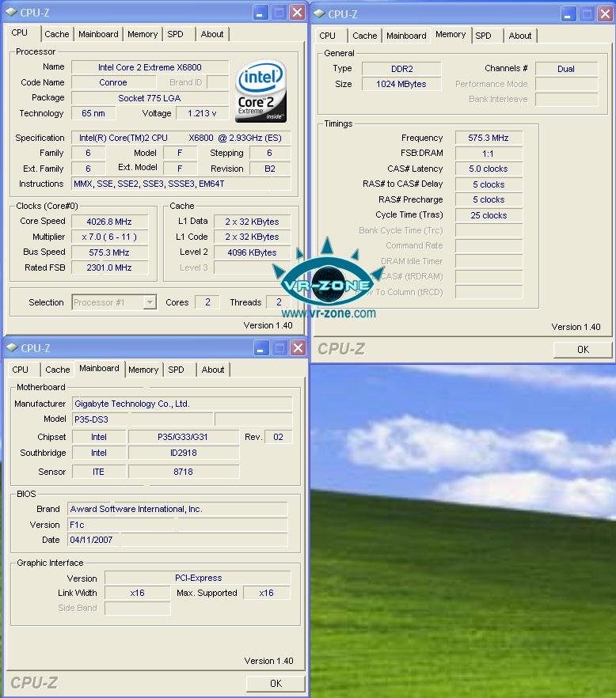This screenshot has height=698, width=616.
Task: Click the processor Name field 'Intel Core 2 Extreme X6800'
Action: click(x=150, y=67)
